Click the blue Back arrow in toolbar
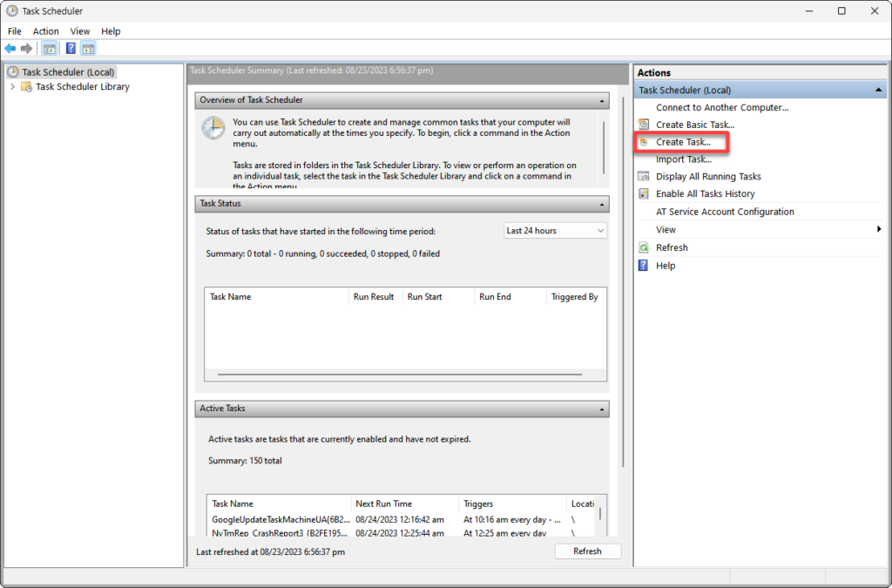 (10, 49)
